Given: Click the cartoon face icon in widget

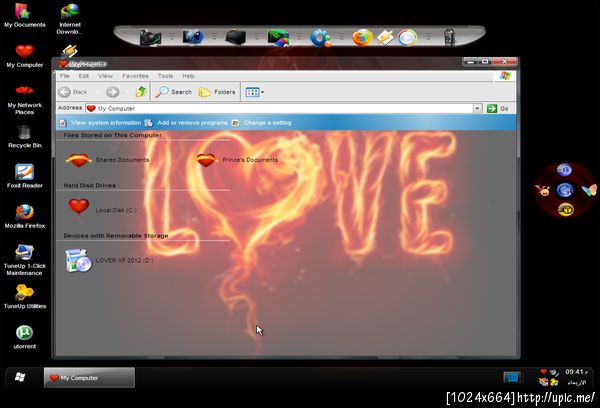Looking at the screenshot, I should click(x=543, y=189).
